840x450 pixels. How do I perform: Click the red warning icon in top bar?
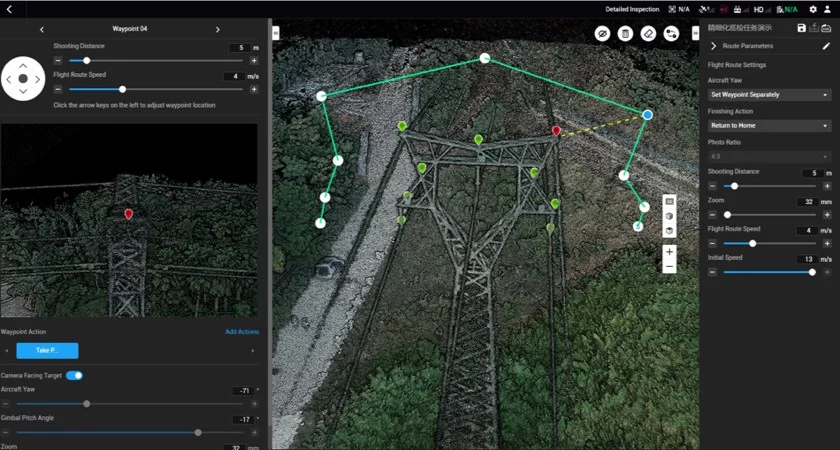point(724,9)
